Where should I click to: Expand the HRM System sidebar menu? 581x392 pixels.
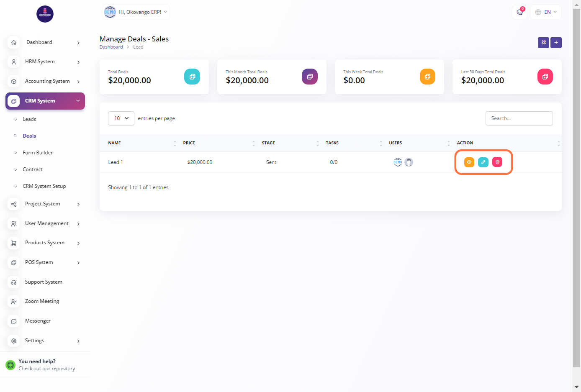(45, 62)
